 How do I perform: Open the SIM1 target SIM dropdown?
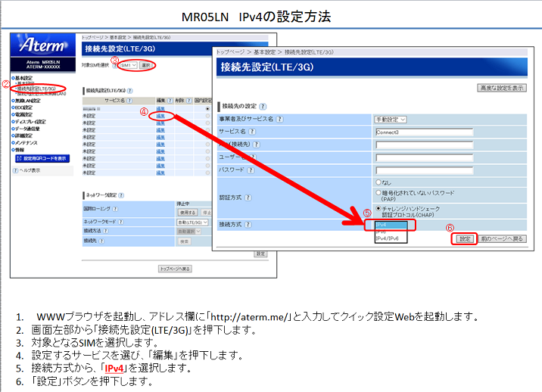(x=128, y=65)
